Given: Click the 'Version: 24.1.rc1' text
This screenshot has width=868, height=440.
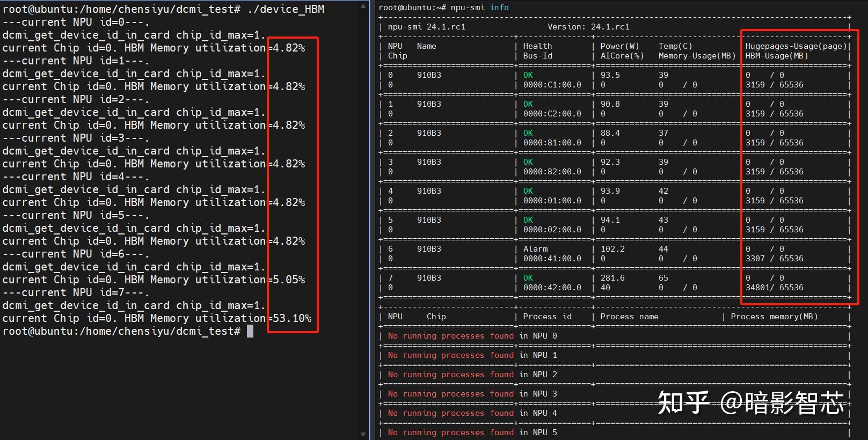Looking at the screenshot, I should click(x=588, y=27).
